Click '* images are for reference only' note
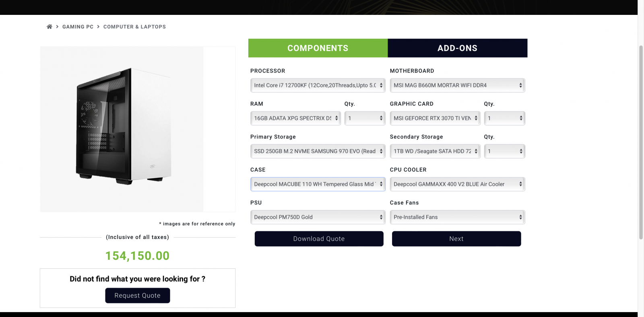644x317 pixels. 197,224
